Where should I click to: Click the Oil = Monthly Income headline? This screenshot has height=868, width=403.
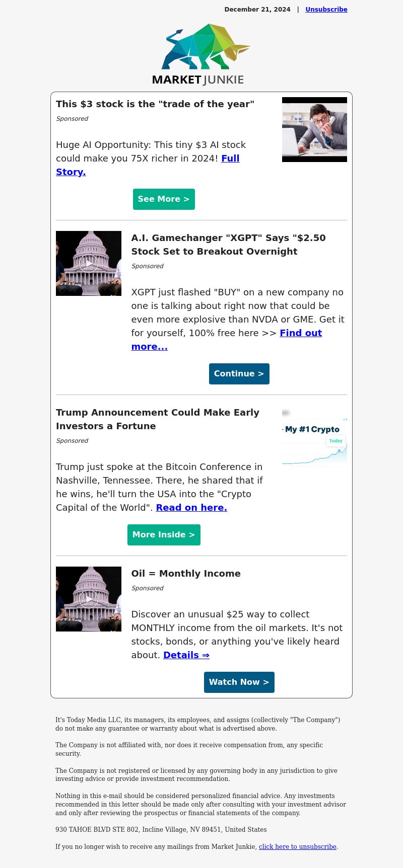tap(186, 574)
